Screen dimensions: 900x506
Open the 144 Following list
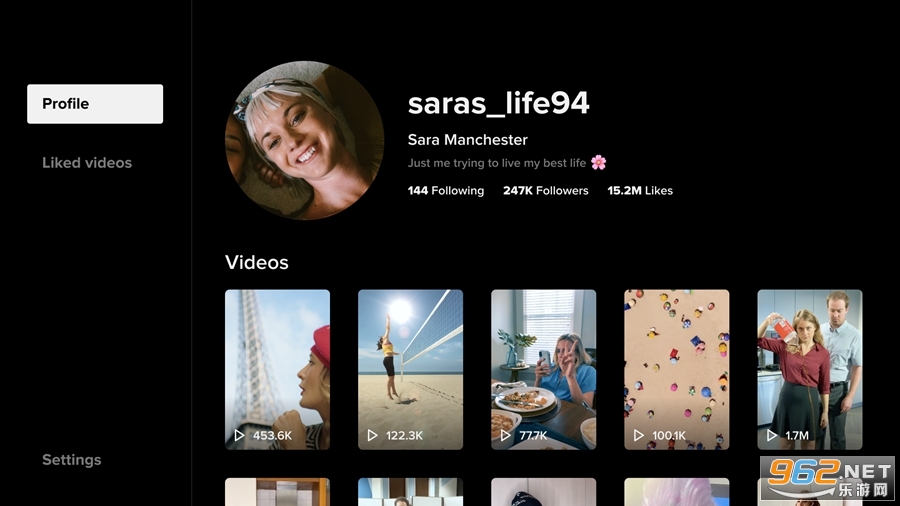[445, 190]
